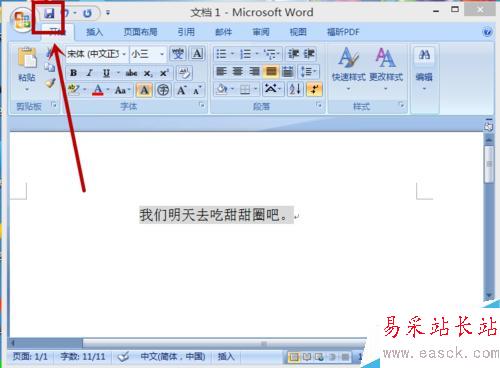This screenshot has height=368, width=500.
Task: Switch to the 视图 tab
Action: pos(298,32)
